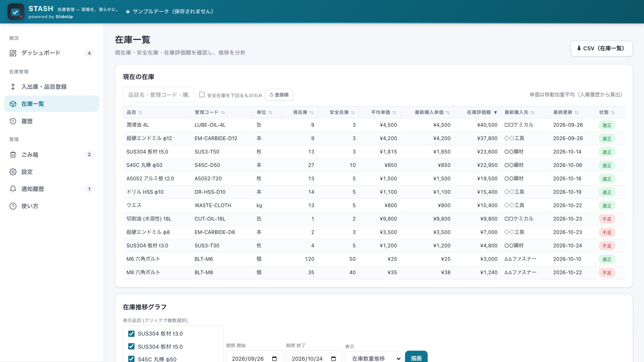Toggle 在庫評価額 descending sort arrow
This screenshot has height=362, width=644.
coord(495,113)
